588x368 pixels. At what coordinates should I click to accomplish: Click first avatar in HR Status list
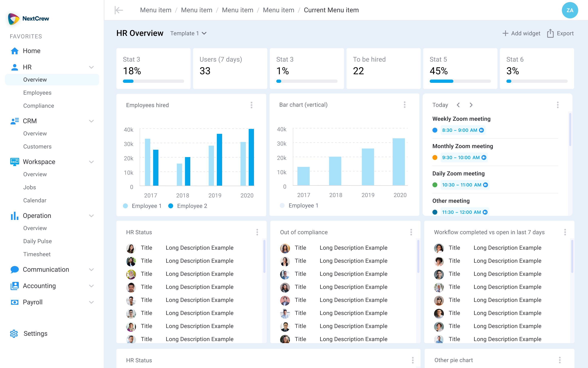click(131, 248)
